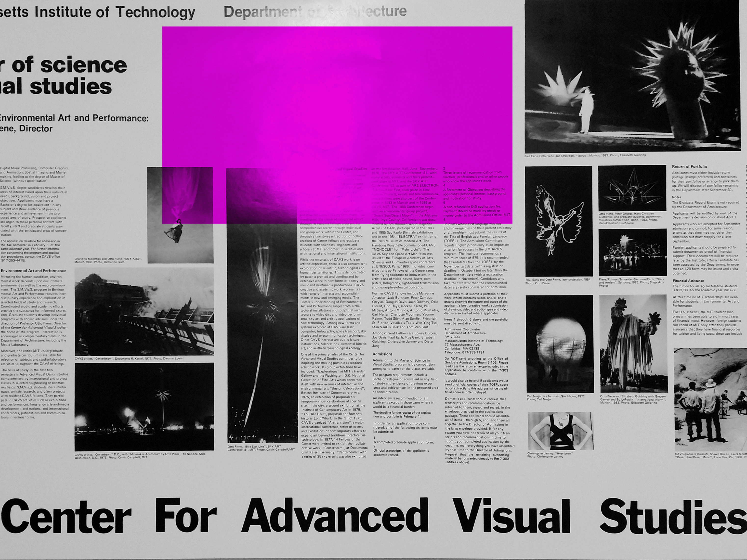Click the bold 'Environmental Art and Performance' paragraph heading
The height and width of the screenshot is (560, 747).
(33, 271)
